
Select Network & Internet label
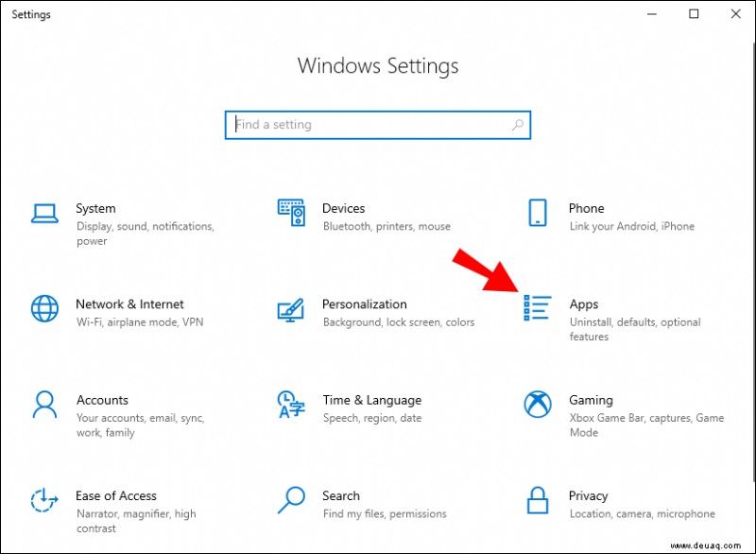coord(129,304)
